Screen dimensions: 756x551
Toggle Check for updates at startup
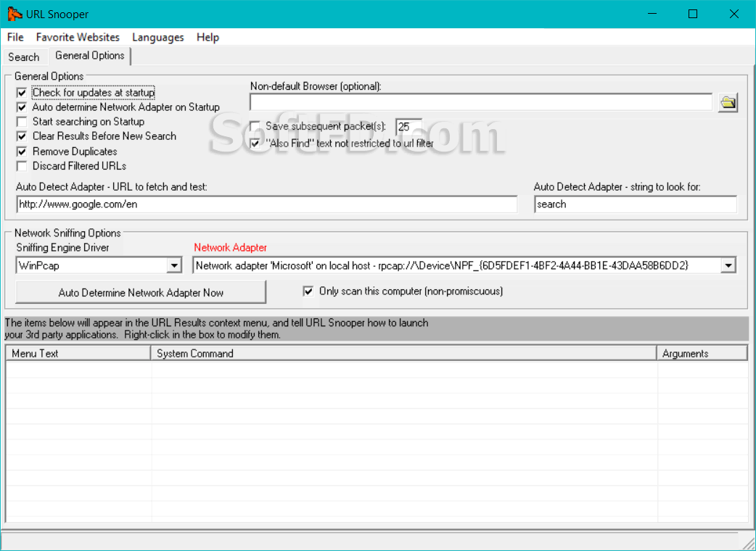click(x=22, y=93)
